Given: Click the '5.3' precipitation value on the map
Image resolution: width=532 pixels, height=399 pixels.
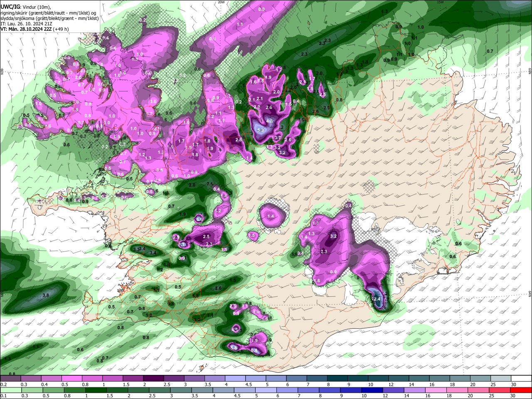Looking at the screenshot, I should click(261, 130).
